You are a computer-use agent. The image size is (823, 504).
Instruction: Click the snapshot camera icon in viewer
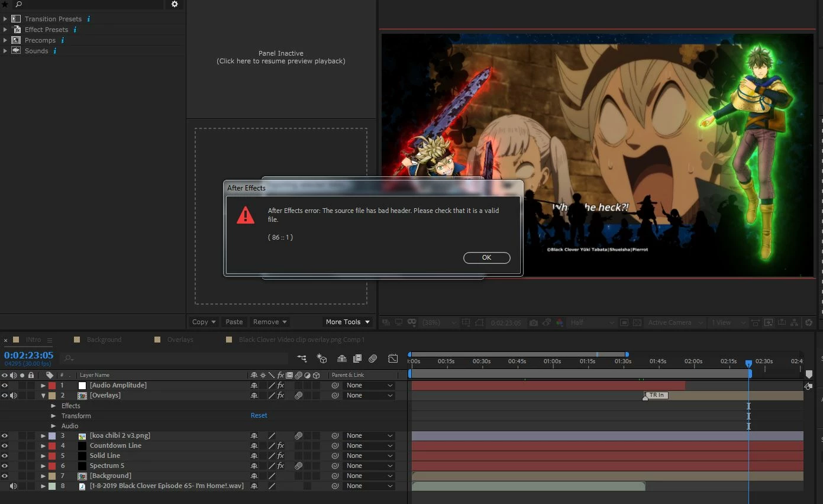pyautogui.click(x=534, y=322)
